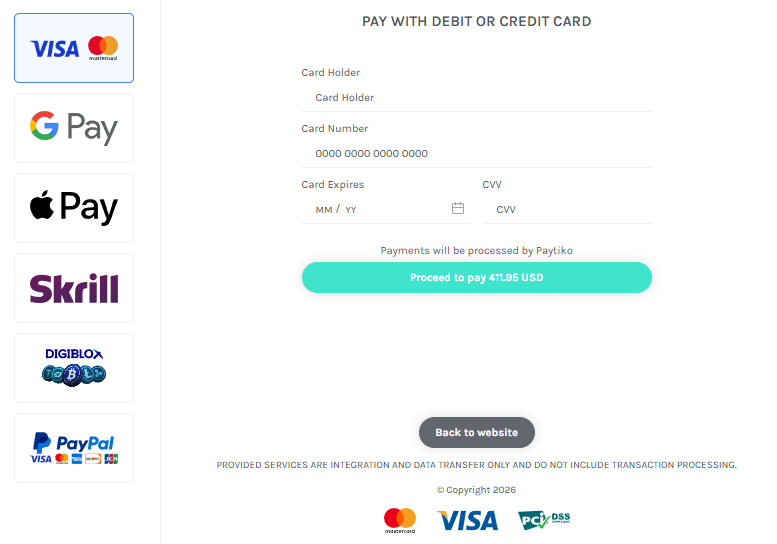Choose Skrill as payment method
The image size is (777, 544).
[74, 288]
